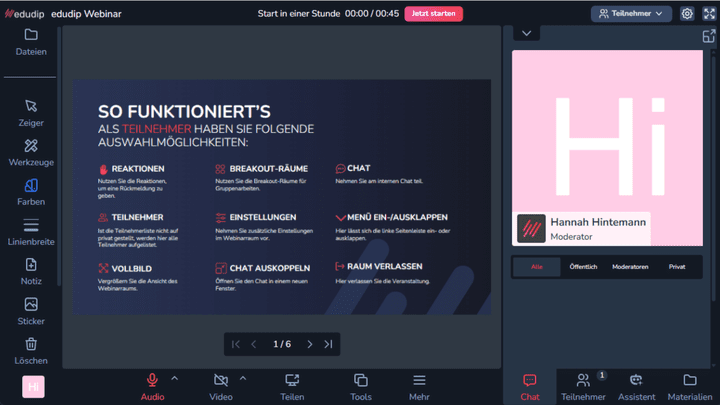The width and height of the screenshot is (720, 405).
Task: Select the Moderatoren chat filter
Action: 630,267
